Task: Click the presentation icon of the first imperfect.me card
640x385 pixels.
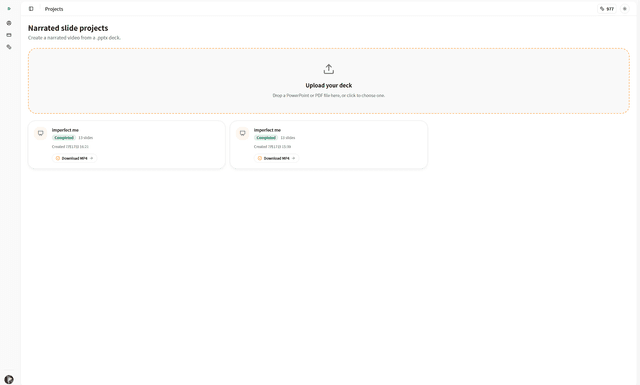Action: pyautogui.click(x=40, y=133)
